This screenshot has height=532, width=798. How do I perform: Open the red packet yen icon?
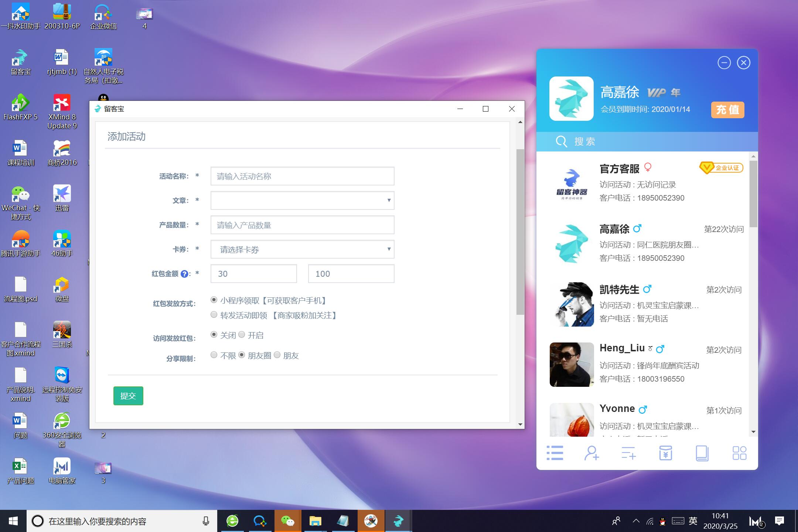(665, 453)
